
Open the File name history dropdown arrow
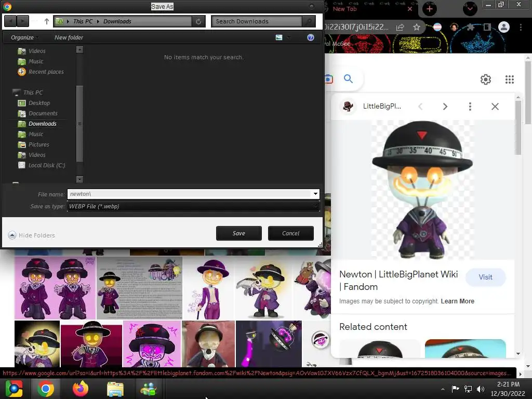(315, 194)
